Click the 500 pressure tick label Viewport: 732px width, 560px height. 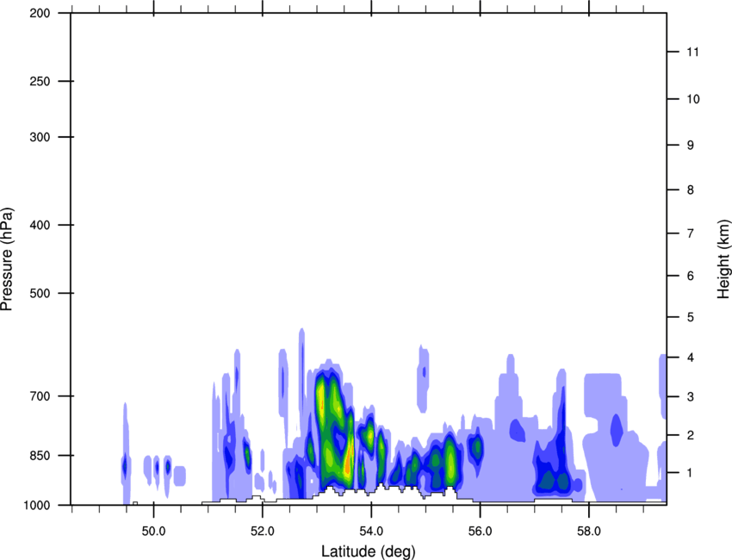pyautogui.click(x=40, y=293)
